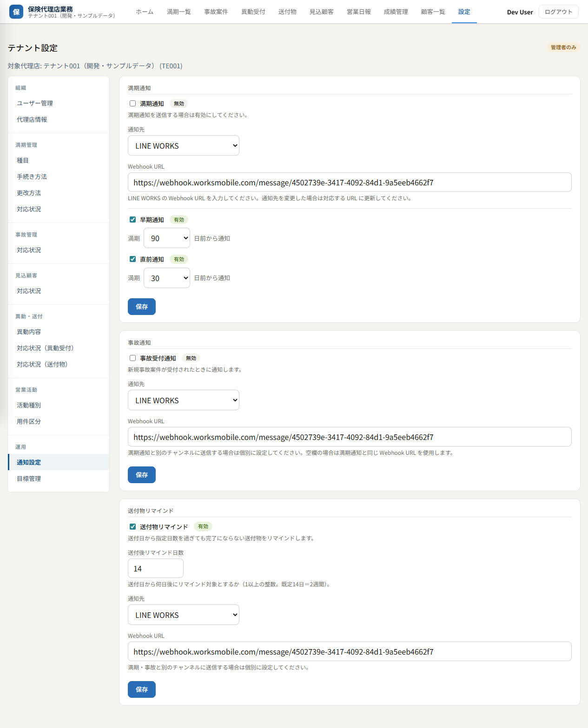The width and height of the screenshot is (588, 728).
Task: Enable the 事故受付通知 checkbox
Action: point(132,358)
